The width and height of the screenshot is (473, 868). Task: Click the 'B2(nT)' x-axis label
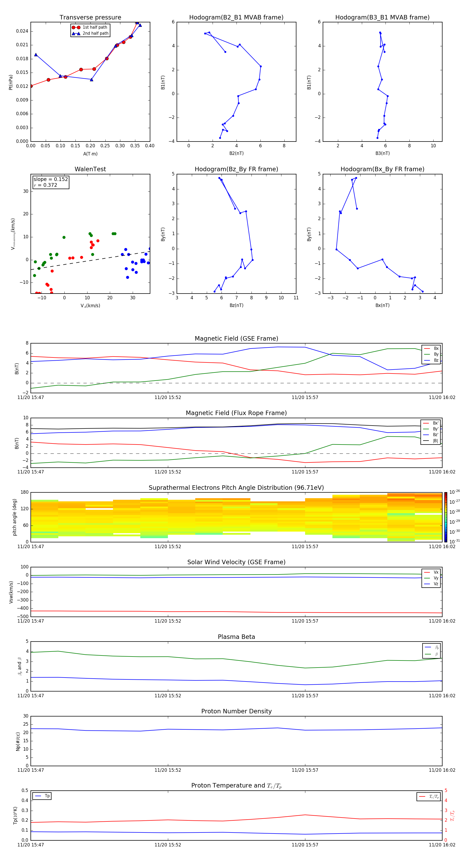[236, 153]
